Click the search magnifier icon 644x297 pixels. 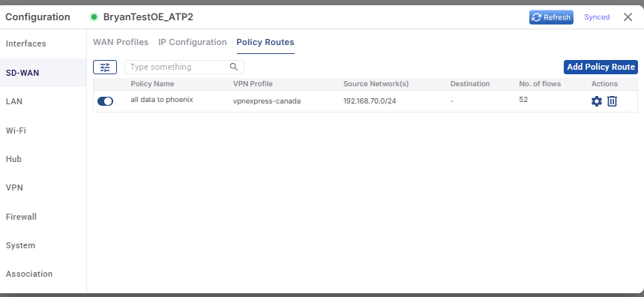coord(234,67)
